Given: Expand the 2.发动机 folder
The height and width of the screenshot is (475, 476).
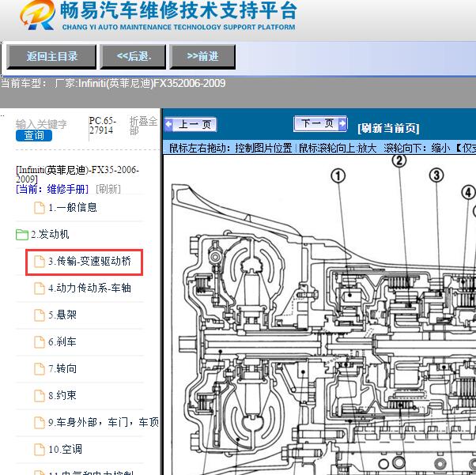Looking at the screenshot, I should click(x=50, y=234).
